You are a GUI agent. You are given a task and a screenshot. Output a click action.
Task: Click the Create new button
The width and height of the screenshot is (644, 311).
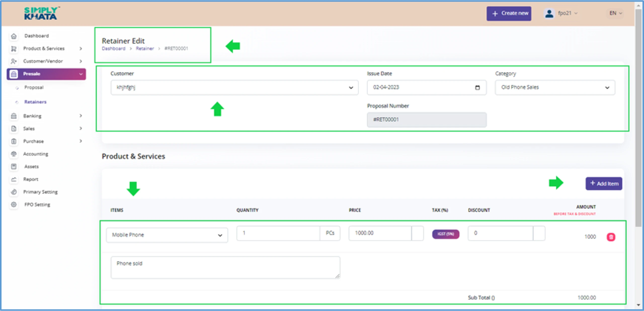[x=509, y=14]
